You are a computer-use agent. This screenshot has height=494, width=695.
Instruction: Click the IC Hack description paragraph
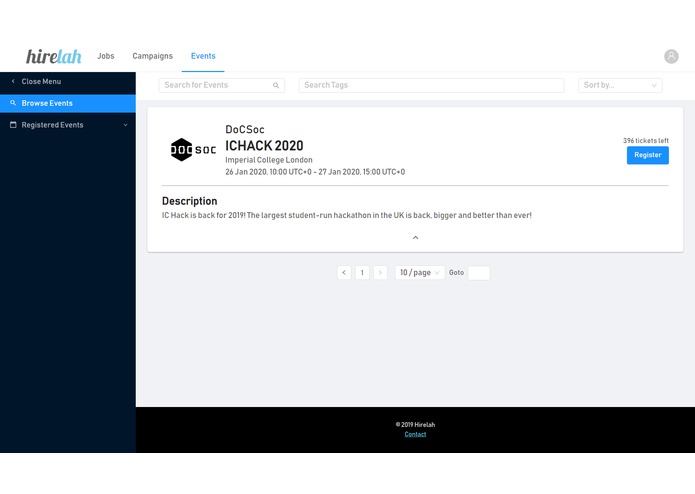(x=347, y=215)
